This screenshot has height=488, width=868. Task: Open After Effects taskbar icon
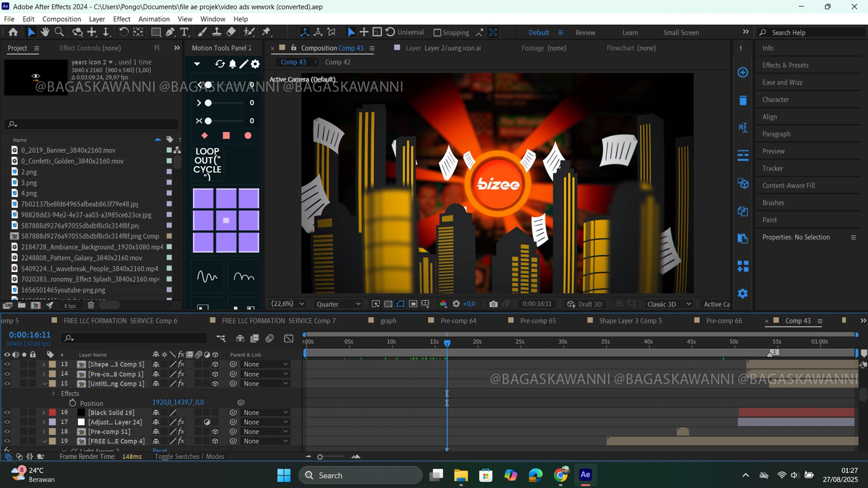[585, 475]
